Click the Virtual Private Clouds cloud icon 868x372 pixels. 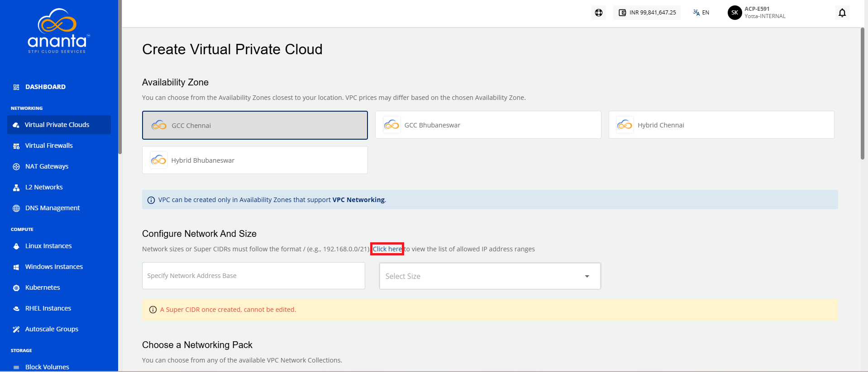coord(16,125)
